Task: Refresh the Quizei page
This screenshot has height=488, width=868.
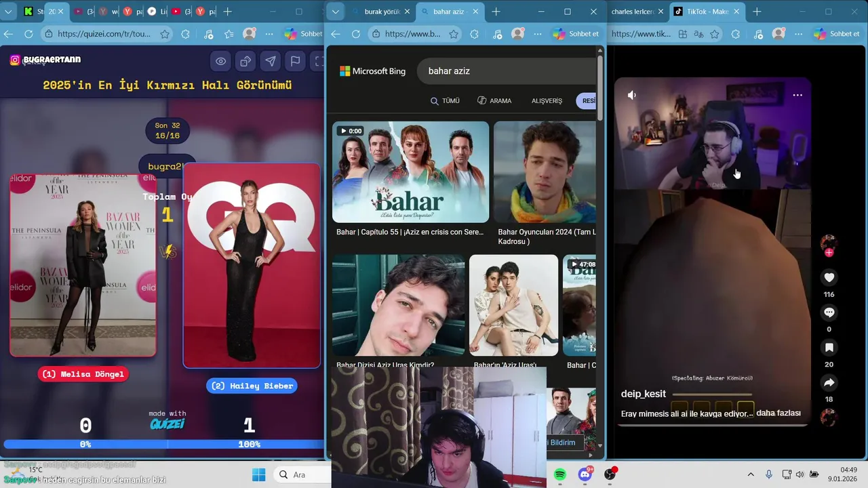Action: pyautogui.click(x=28, y=34)
